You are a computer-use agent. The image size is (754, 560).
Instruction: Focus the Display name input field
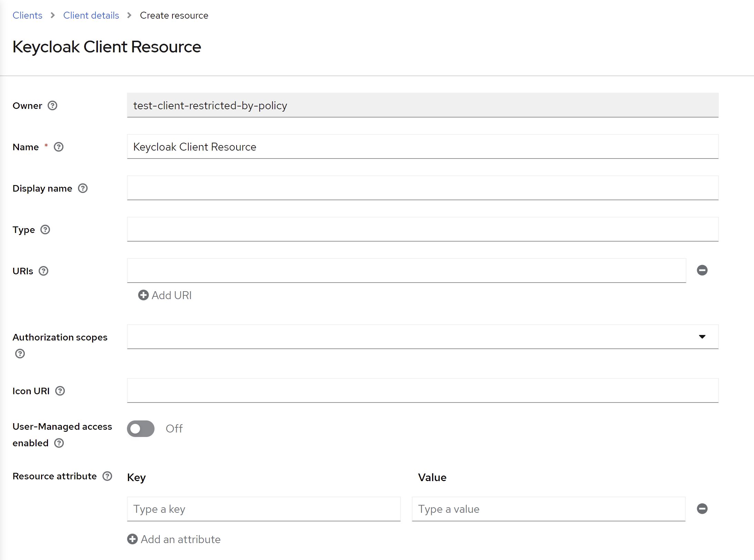[x=423, y=188]
